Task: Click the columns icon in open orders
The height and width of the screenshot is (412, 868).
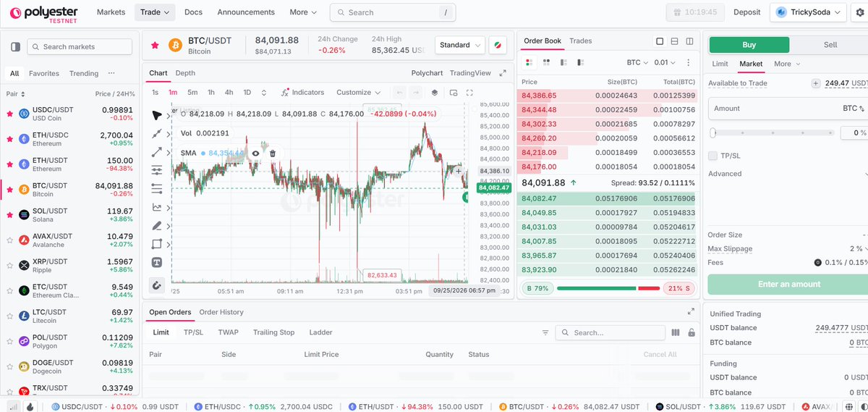Action: 676,333
